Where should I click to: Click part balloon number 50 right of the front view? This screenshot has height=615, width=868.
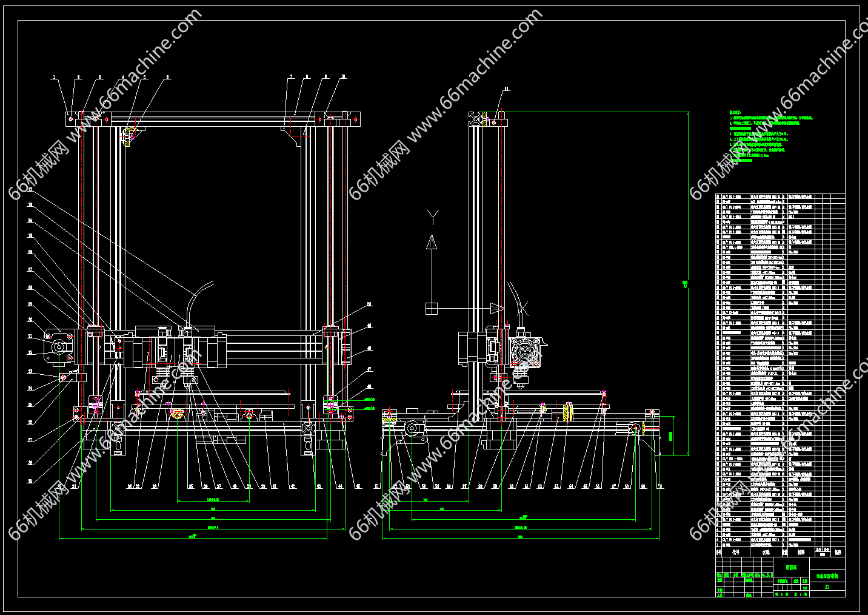pos(369,305)
